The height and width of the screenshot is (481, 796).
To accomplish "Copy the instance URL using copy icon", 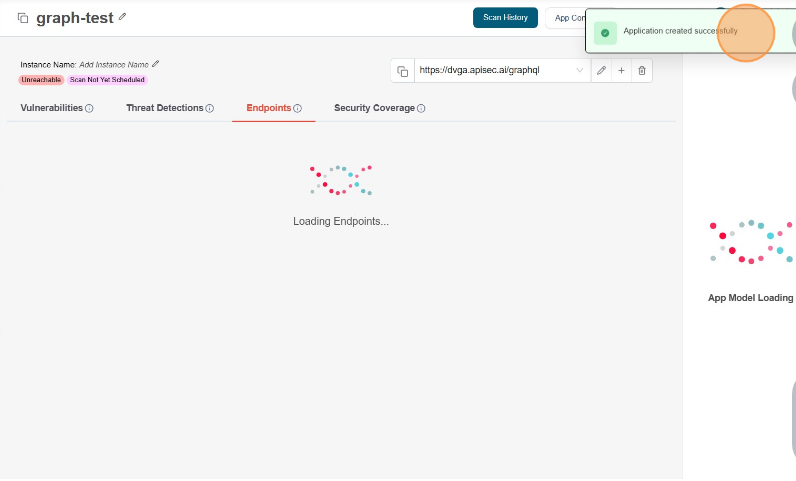I will coord(402,71).
